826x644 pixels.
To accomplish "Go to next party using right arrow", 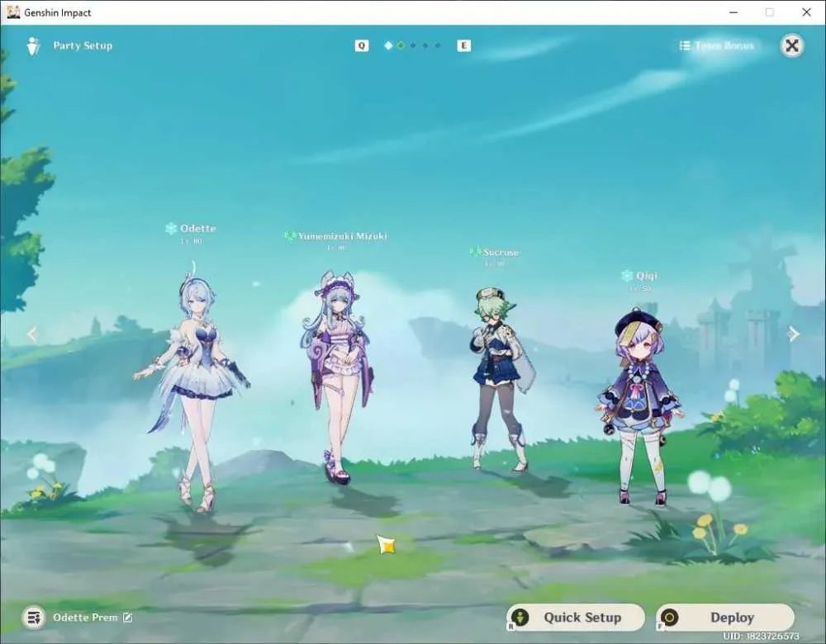I will coord(793,334).
